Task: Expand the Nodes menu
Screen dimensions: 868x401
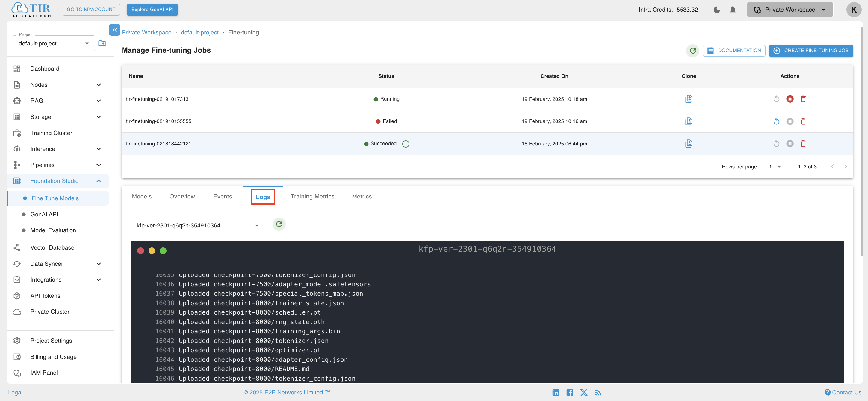Action: click(x=57, y=85)
